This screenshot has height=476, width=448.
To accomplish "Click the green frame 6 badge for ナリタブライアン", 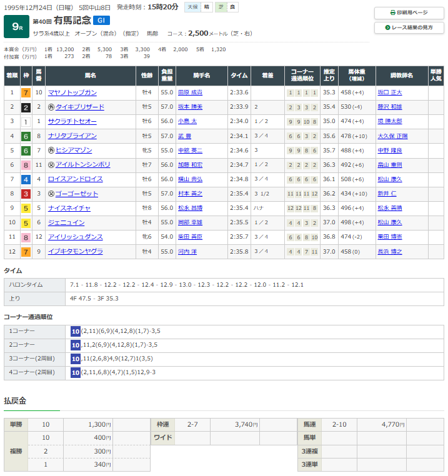I will pyautogui.click(x=26, y=136).
